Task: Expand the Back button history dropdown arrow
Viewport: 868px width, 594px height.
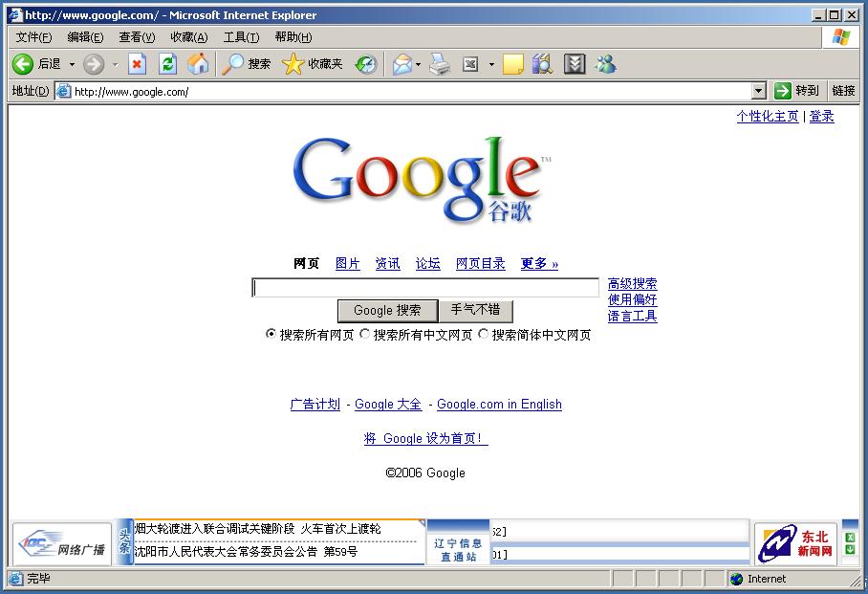Action: 72,65
